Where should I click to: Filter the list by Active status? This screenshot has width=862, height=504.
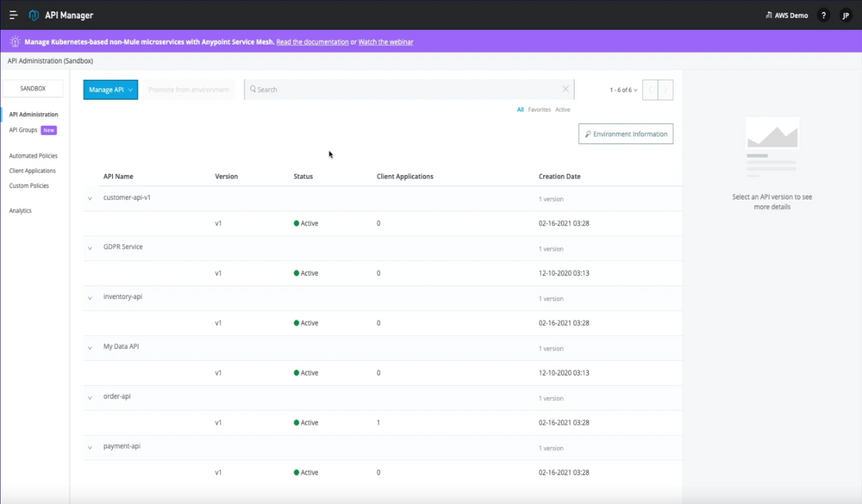[562, 110]
